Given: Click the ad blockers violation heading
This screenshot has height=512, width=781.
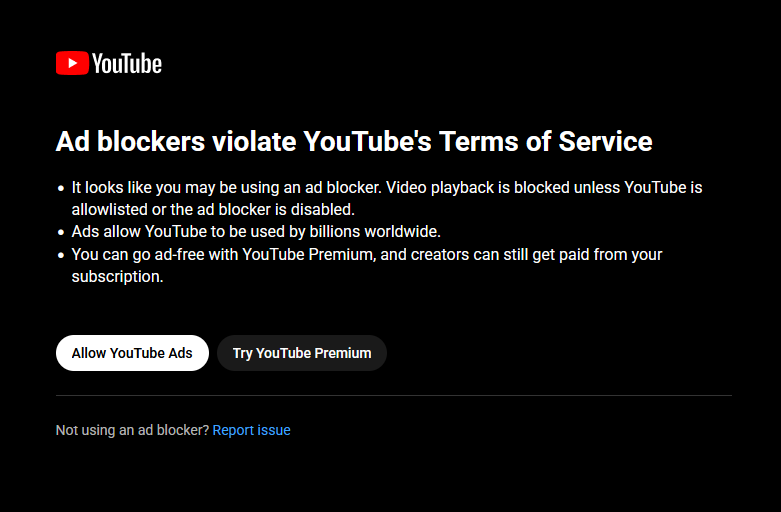Looking at the screenshot, I should [x=354, y=141].
